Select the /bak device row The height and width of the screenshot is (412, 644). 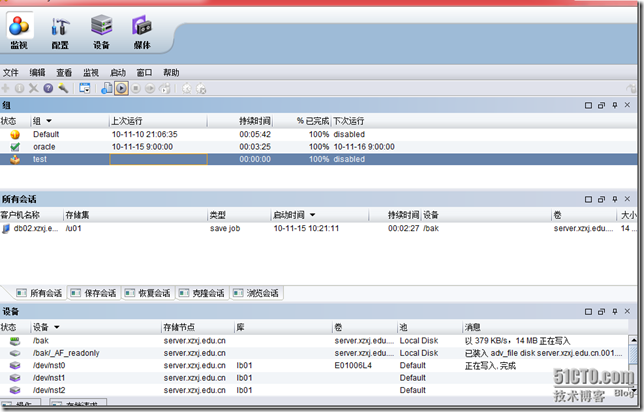pyautogui.click(x=314, y=341)
